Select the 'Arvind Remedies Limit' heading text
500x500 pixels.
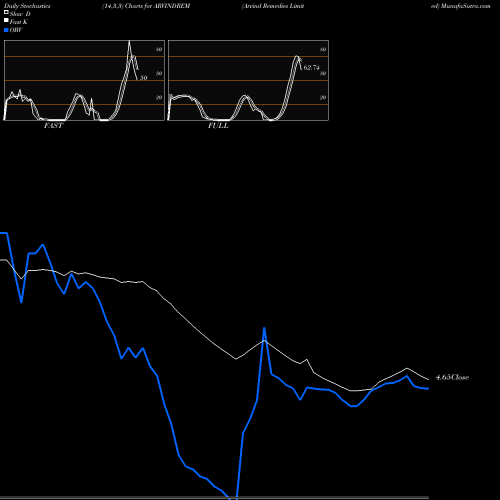click(x=273, y=6)
